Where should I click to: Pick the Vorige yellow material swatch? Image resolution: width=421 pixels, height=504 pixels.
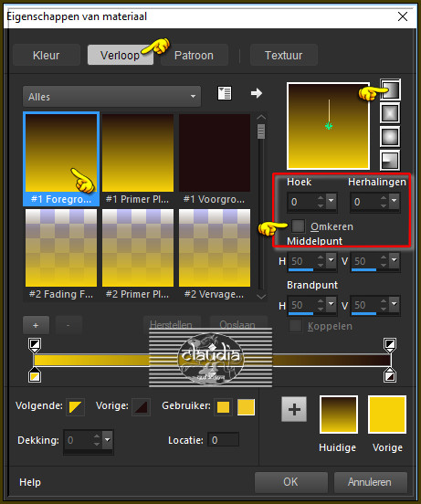pos(387,415)
